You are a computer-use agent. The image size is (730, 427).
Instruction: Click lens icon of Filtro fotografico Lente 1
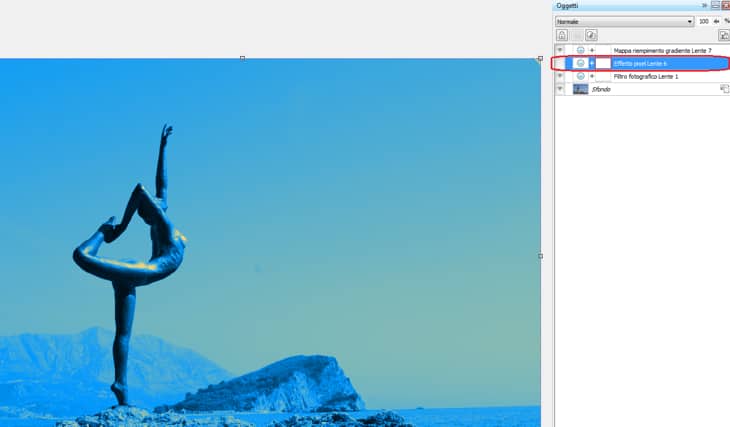click(581, 76)
